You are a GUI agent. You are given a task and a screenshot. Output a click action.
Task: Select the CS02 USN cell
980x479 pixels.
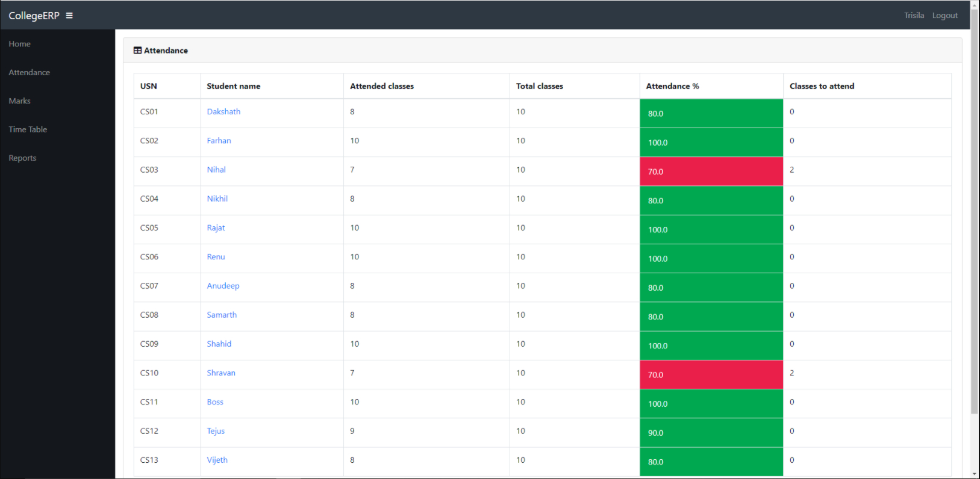point(167,142)
